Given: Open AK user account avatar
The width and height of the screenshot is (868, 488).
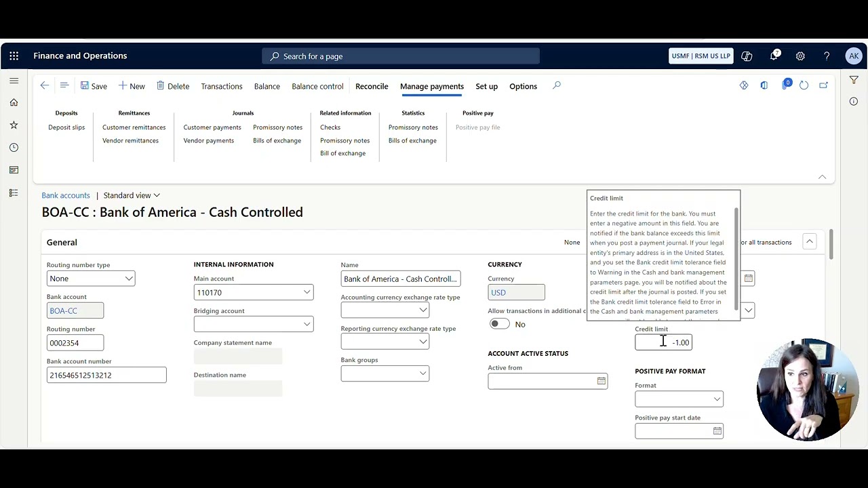Looking at the screenshot, I should point(854,56).
